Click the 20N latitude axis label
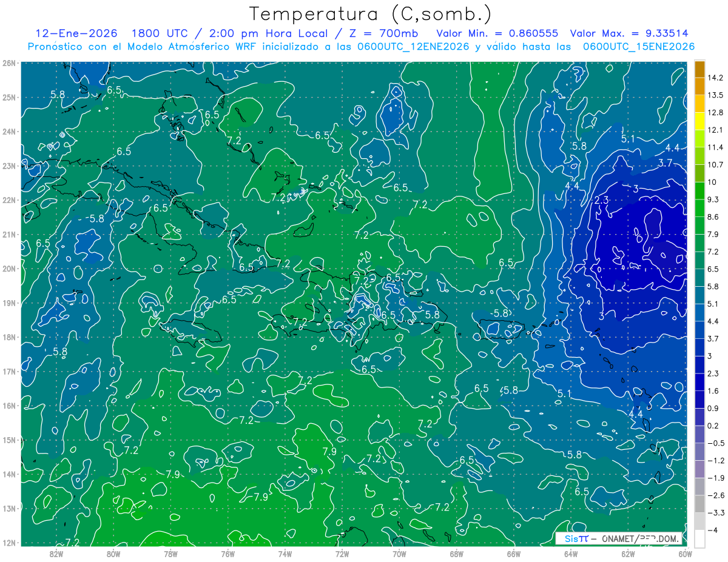 tap(8, 269)
